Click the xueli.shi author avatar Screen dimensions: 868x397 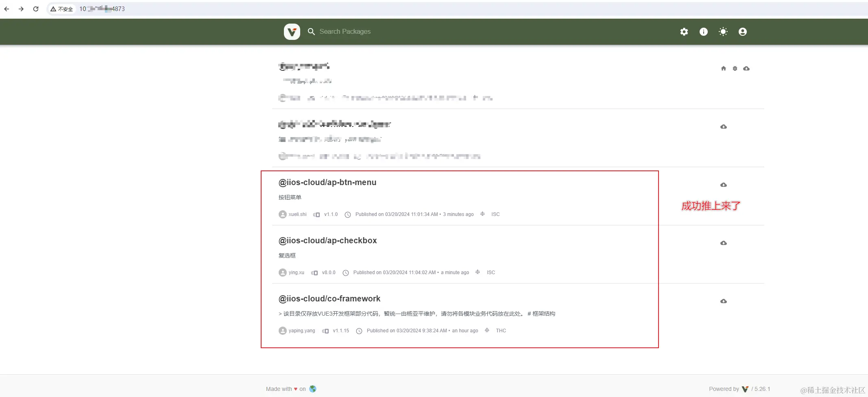coord(283,214)
